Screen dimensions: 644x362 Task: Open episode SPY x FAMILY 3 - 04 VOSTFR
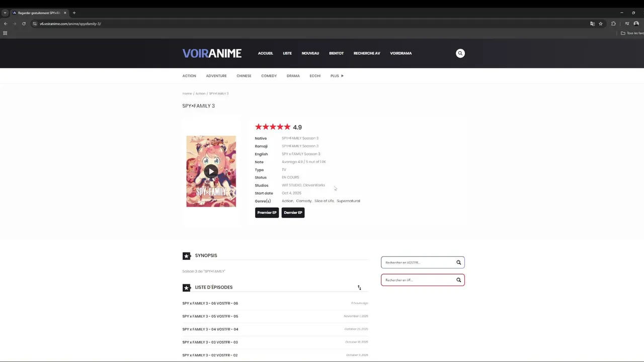click(x=210, y=329)
